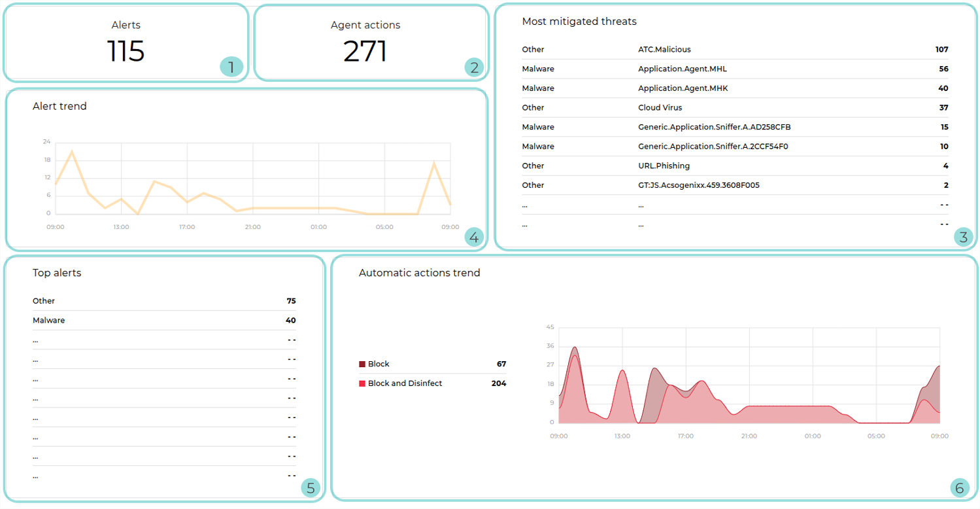Open the Other row in Top alerts
980x509 pixels.
[x=44, y=301]
